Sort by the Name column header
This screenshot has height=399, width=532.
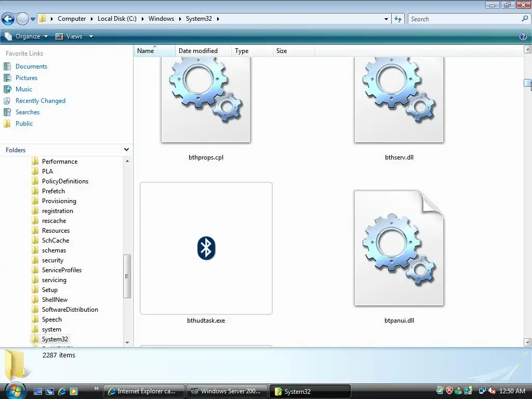[x=155, y=50]
